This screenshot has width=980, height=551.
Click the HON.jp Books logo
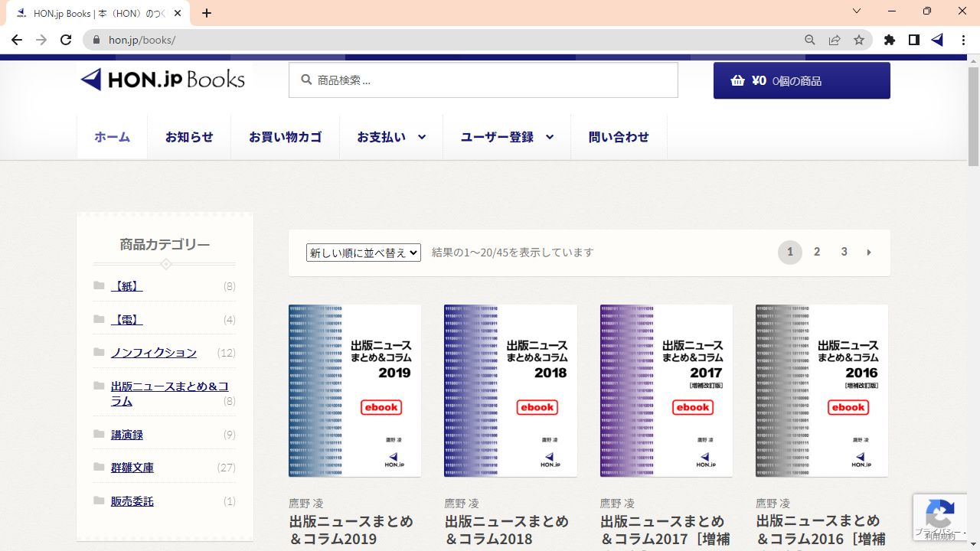pos(162,79)
